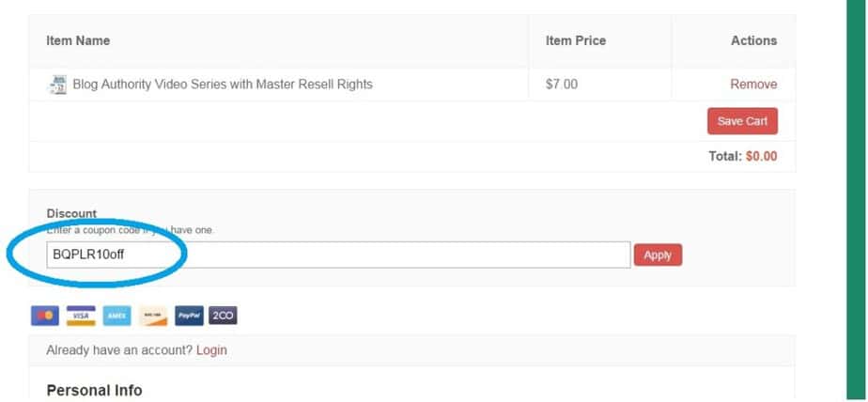Click the $7.00 item price
The image size is (868, 402).
pyautogui.click(x=562, y=85)
